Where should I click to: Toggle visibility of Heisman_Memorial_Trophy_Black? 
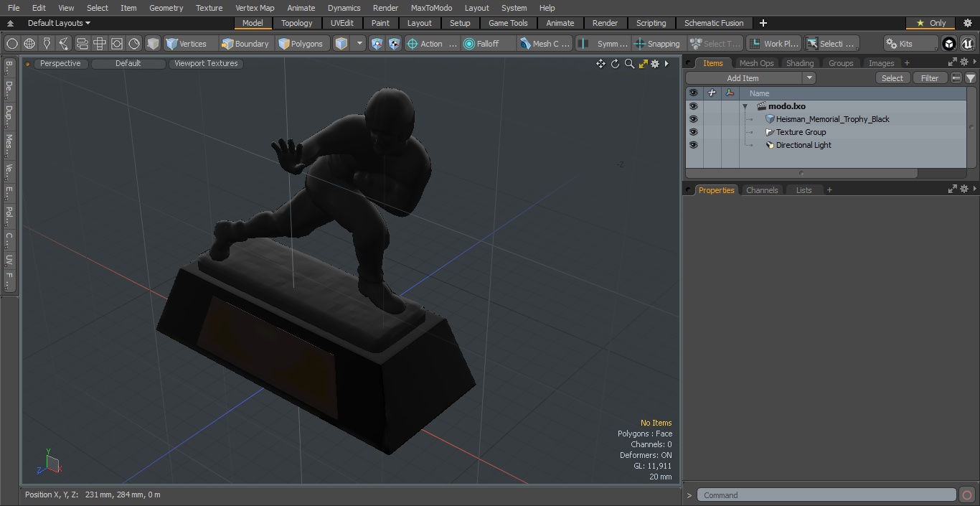(693, 119)
